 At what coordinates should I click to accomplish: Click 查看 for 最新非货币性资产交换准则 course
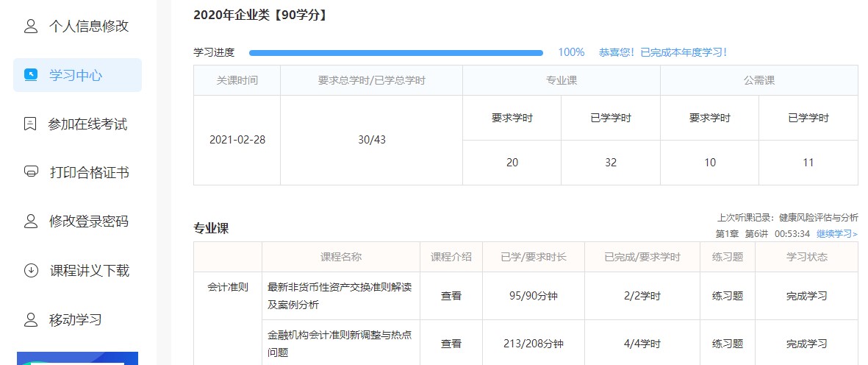pos(451,296)
